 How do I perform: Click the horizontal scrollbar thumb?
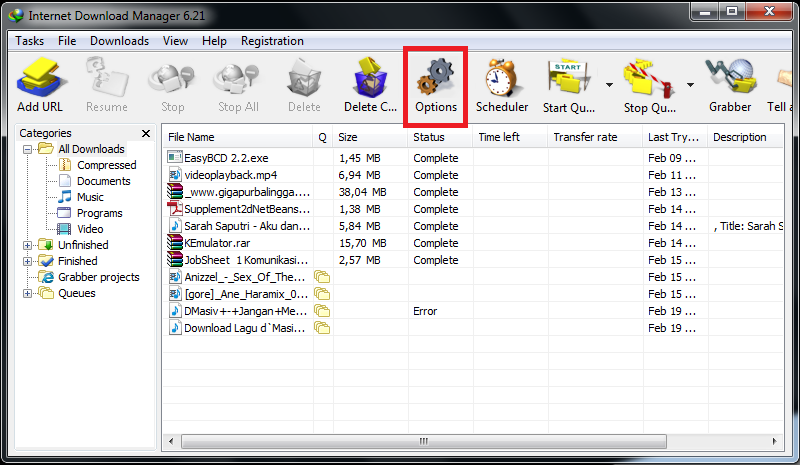(423, 441)
